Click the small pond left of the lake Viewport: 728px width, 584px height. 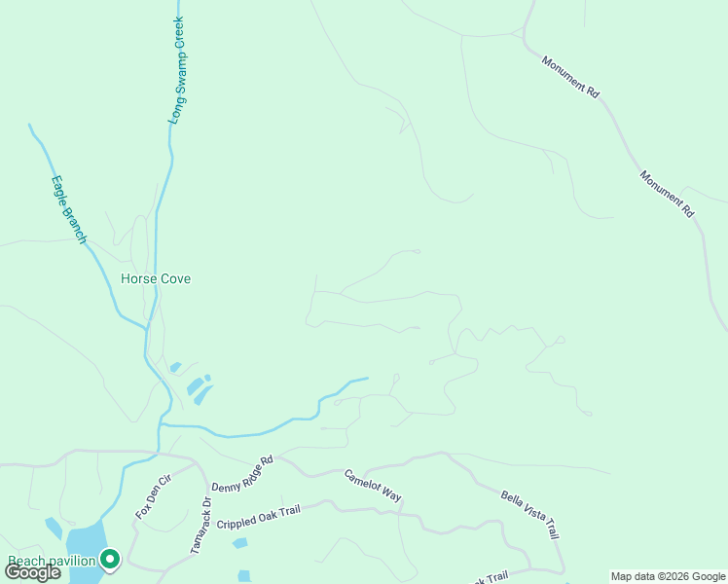(54, 529)
